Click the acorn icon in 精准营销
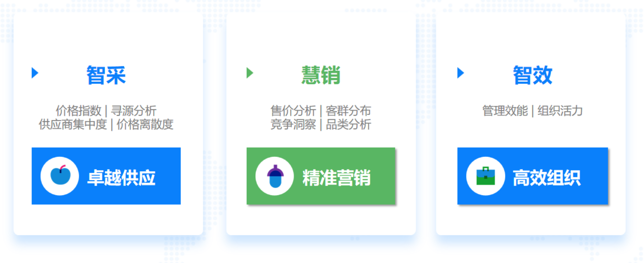 coord(275,176)
